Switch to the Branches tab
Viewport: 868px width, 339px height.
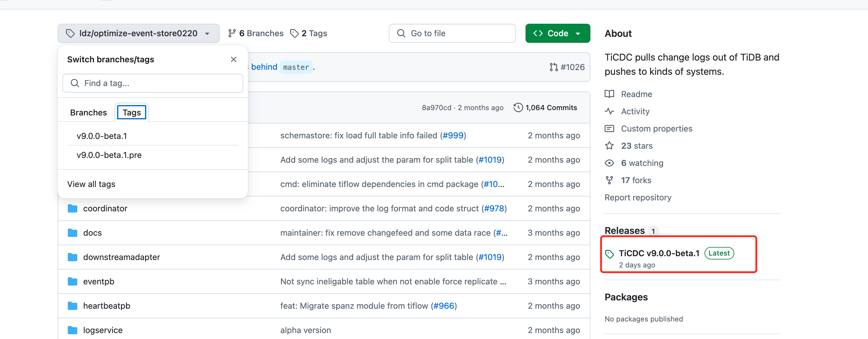(x=88, y=113)
